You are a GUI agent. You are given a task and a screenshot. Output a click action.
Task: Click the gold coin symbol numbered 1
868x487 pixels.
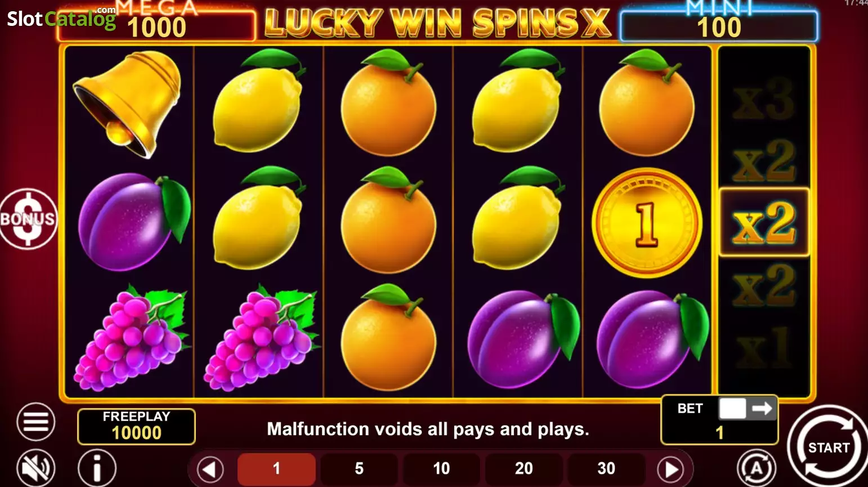tap(646, 223)
